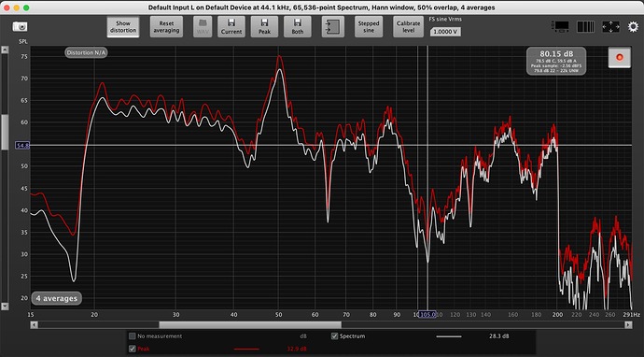This screenshot has width=644, height=357.
Task: Click the red record button
Action: [x=620, y=57]
